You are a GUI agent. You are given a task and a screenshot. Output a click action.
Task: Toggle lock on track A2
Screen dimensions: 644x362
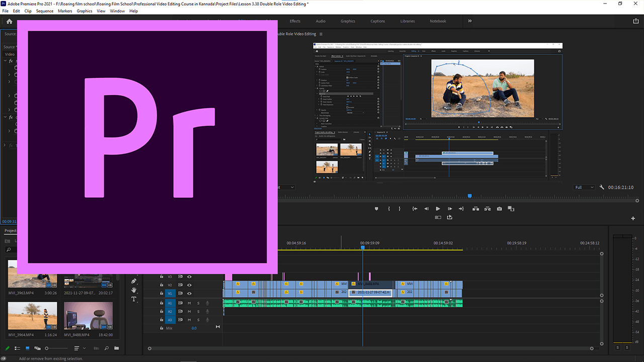pyautogui.click(x=162, y=312)
